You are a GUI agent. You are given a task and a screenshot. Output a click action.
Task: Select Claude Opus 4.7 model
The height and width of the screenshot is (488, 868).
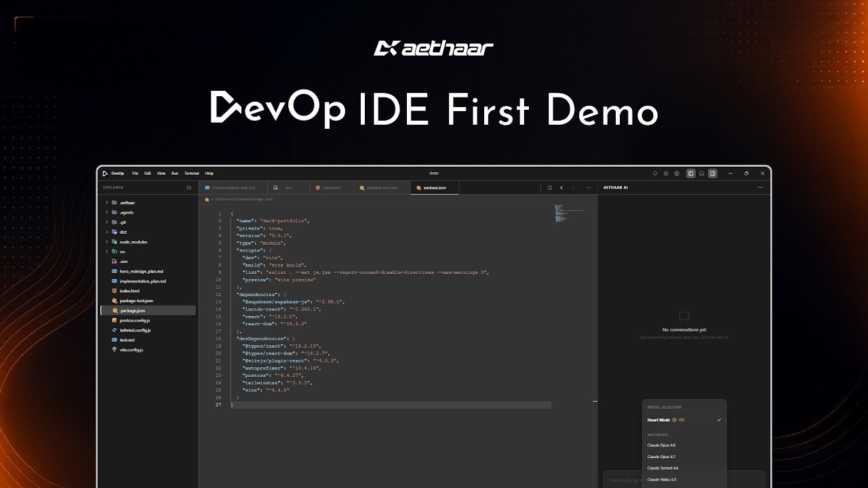pyautogui.click(x=684, y=457)
